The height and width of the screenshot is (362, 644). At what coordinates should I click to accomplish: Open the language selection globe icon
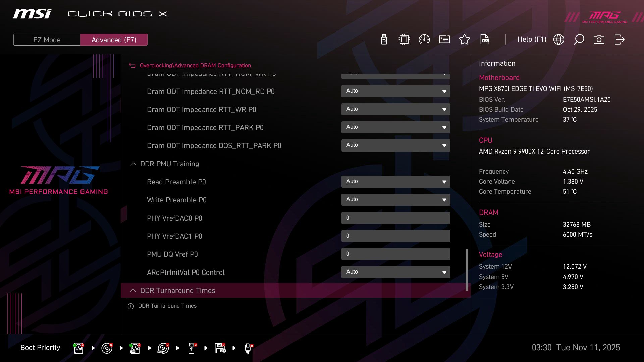point(559,39)
